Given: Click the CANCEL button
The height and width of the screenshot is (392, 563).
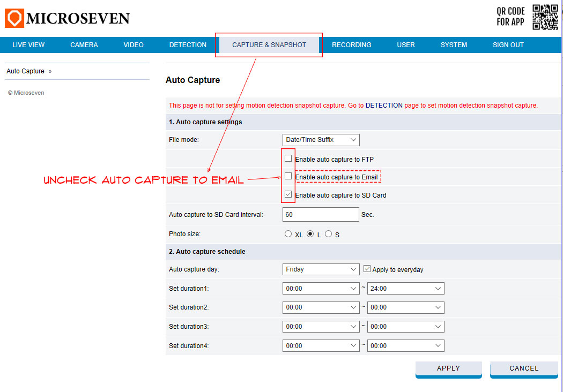Looking at the screenshot, I should (524, 369).
